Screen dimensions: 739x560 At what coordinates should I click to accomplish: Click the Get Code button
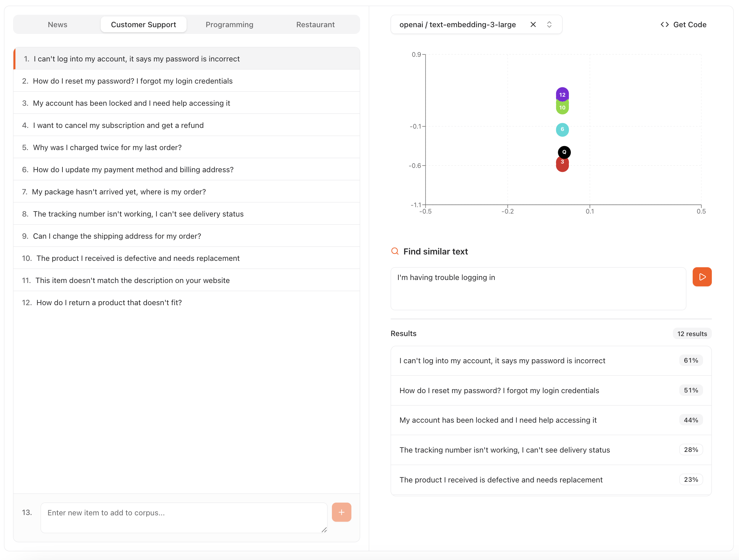click(683, 25)
